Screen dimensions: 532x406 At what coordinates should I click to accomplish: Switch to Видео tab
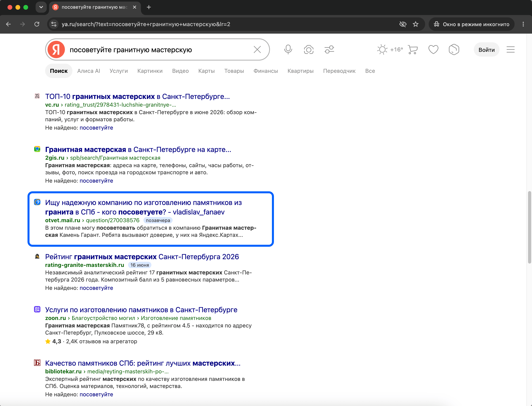pos(180,71)
